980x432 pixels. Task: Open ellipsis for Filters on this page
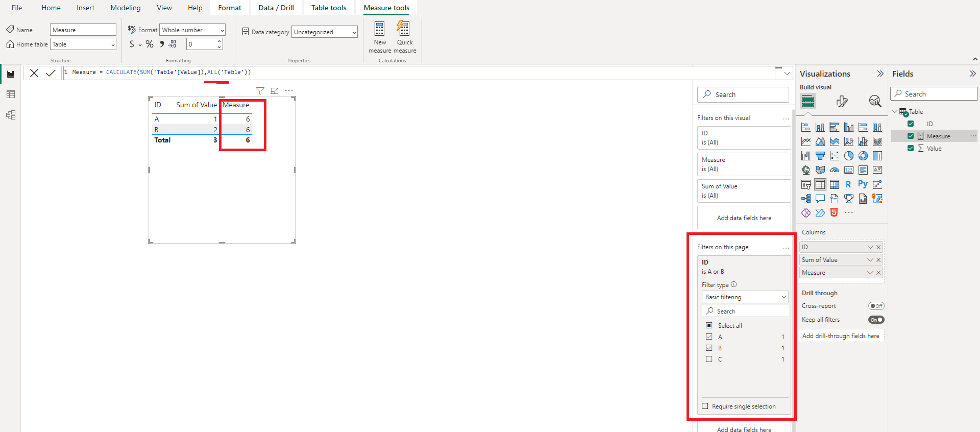[786, 248]
